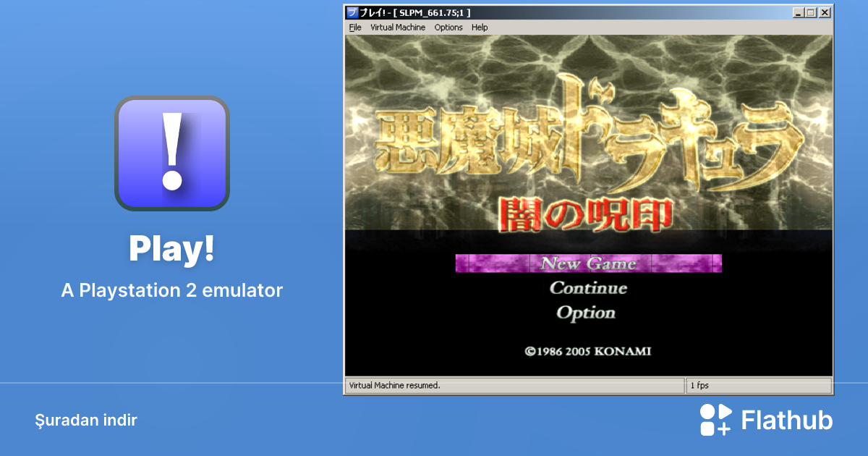Open the Virtual Machine menu
The width and height of the screenshot is (868, 456).
click(398, 28)
